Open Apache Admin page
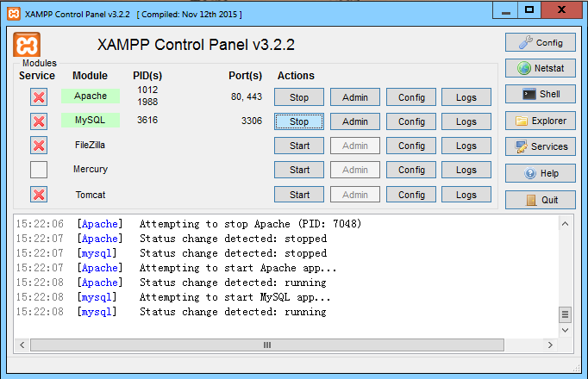The image size is (588, 379). coord(354,97)
